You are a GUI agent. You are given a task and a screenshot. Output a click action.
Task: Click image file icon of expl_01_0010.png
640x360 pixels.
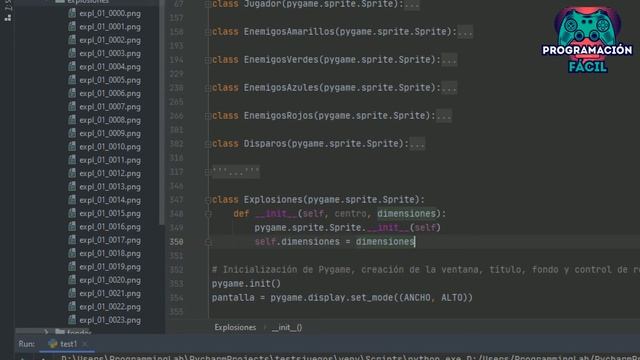[x=72, y=147]
